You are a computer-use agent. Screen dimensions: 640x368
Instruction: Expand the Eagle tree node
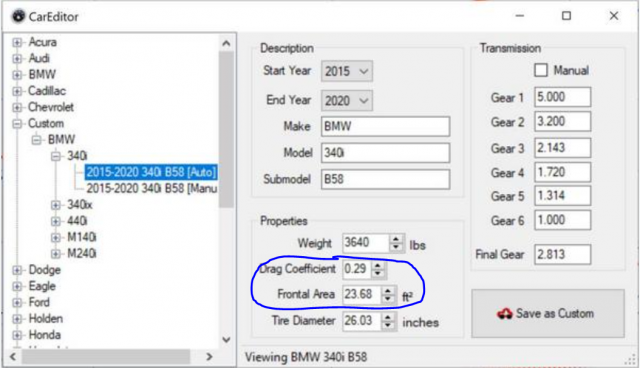coord(17,286)
